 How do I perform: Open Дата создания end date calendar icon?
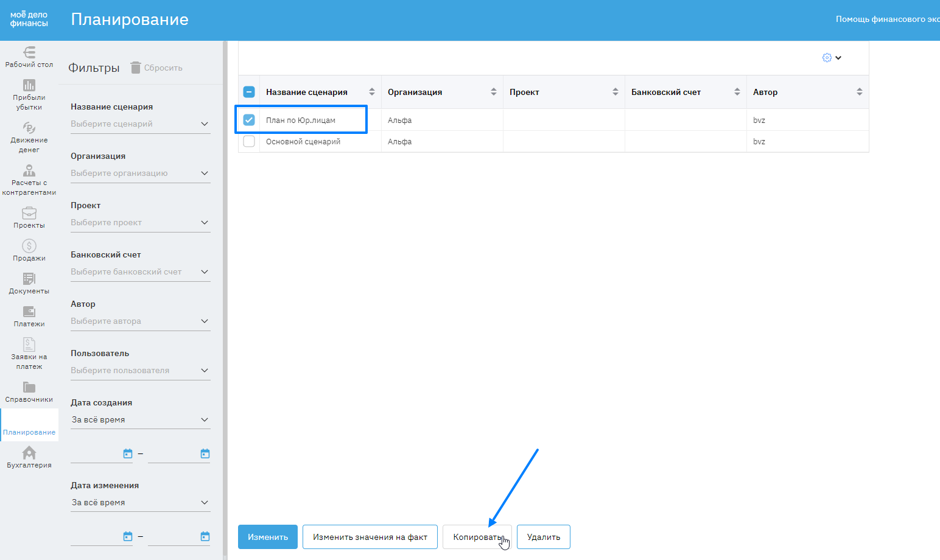coord(205,453)
